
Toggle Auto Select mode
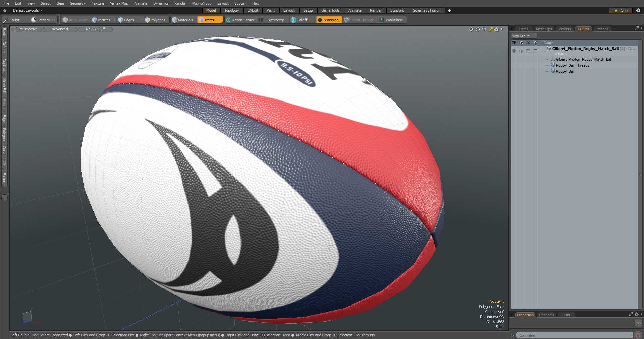point(75,20)
